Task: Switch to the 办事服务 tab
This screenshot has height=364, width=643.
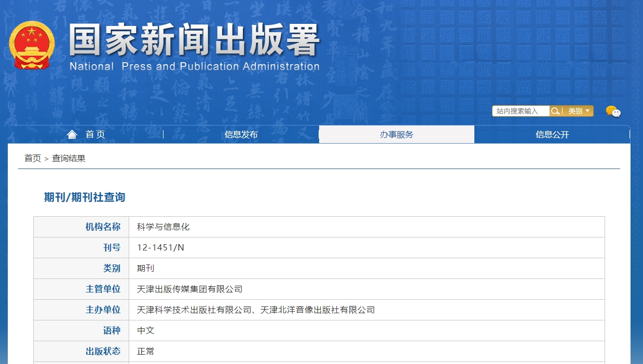Action: [x=396, y=135]
